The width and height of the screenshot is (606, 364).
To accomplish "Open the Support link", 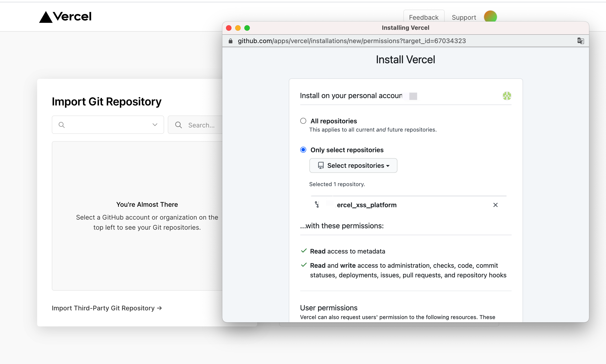I will (463, 17).
